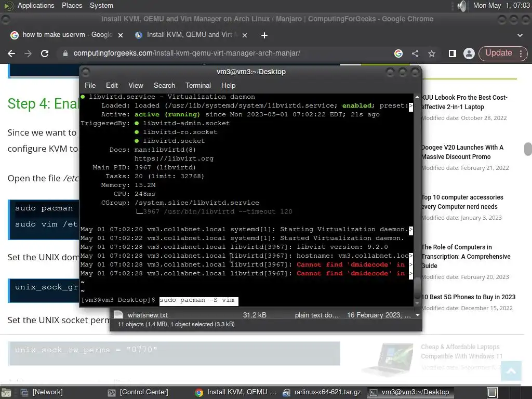Switch to 'how to make uservm' Chrome tab
This screenshot has width=532, height=399.
coord(67,35)
